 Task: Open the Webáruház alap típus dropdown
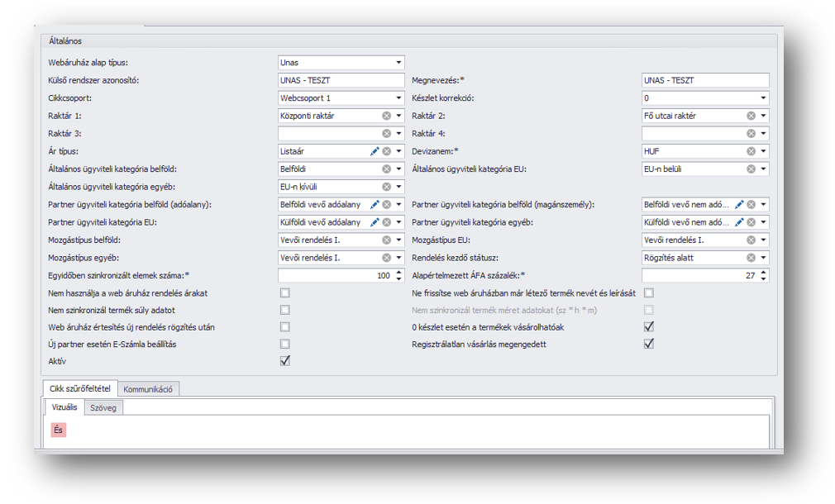point(398,63)
